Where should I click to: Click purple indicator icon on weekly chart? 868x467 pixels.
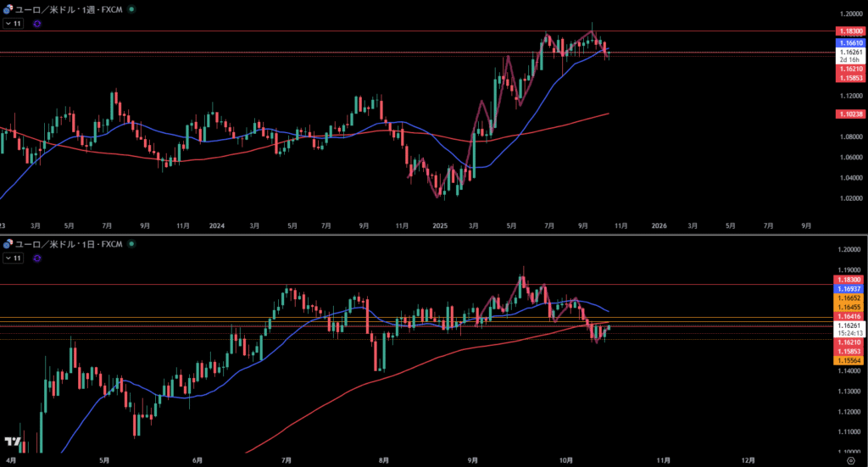(x=36, y=23)
